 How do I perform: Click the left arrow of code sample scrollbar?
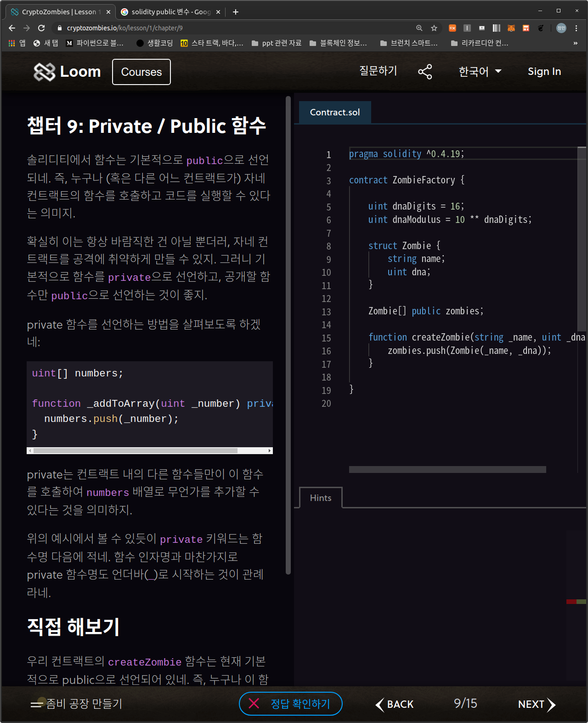click(x=30, y=450)
